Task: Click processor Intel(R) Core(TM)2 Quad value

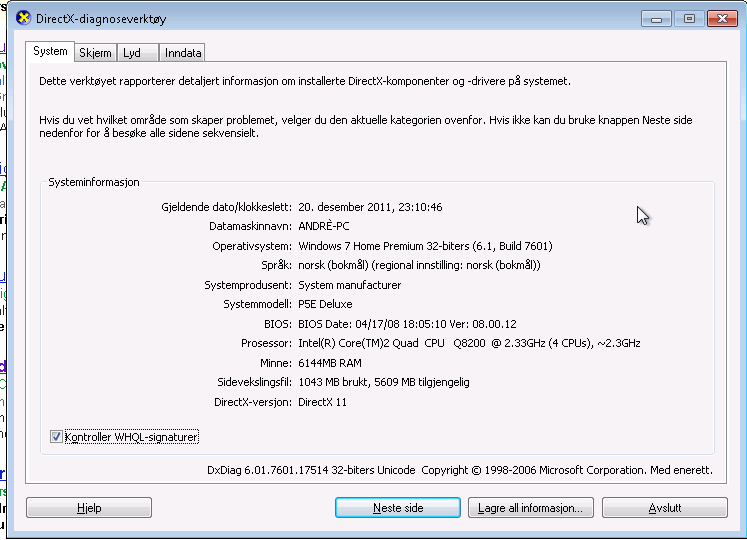Action: (469, 344)
